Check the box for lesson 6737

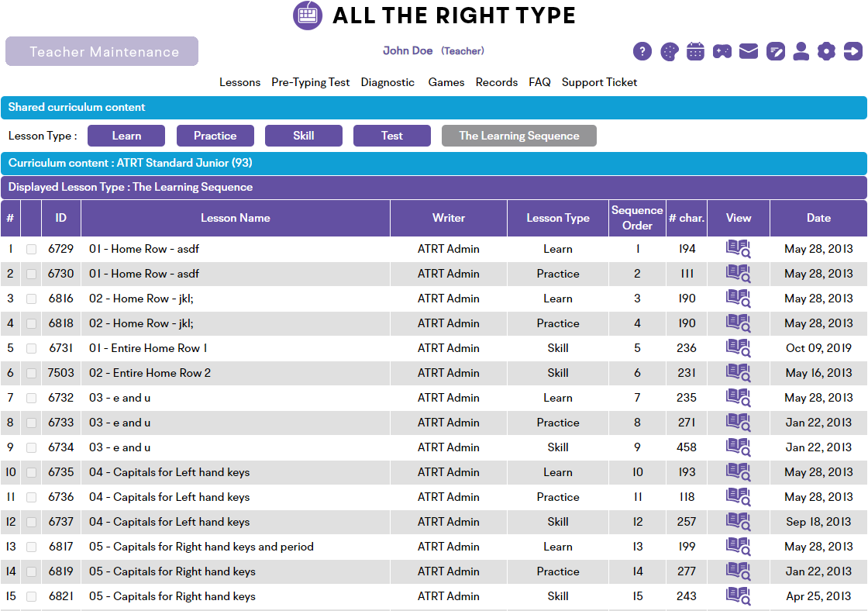click(x=32, y=523)
